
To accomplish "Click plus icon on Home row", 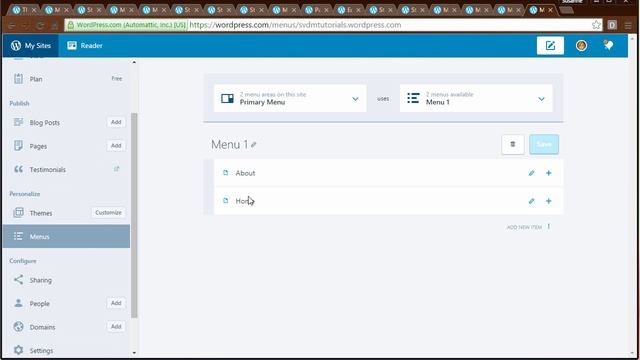I will (x=549, y=201).
